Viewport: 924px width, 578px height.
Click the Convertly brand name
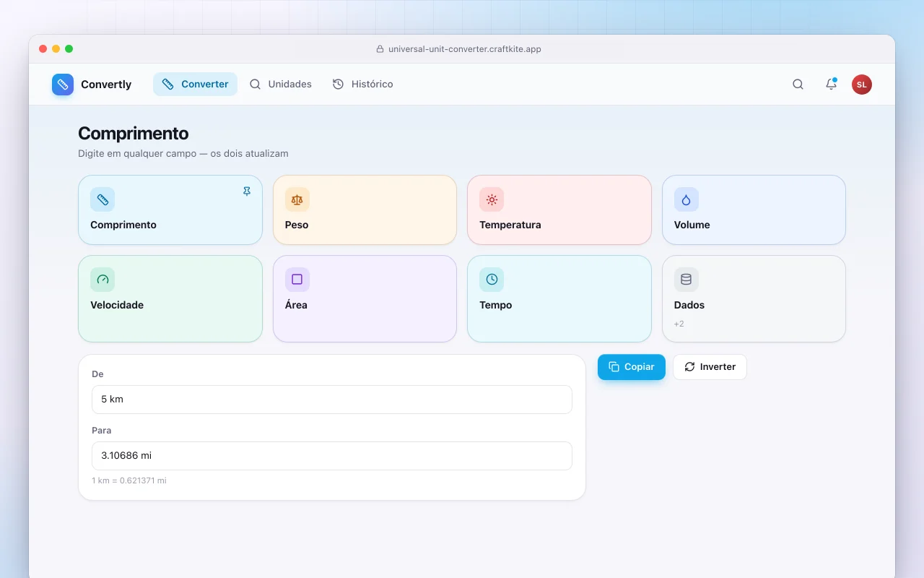106,85
